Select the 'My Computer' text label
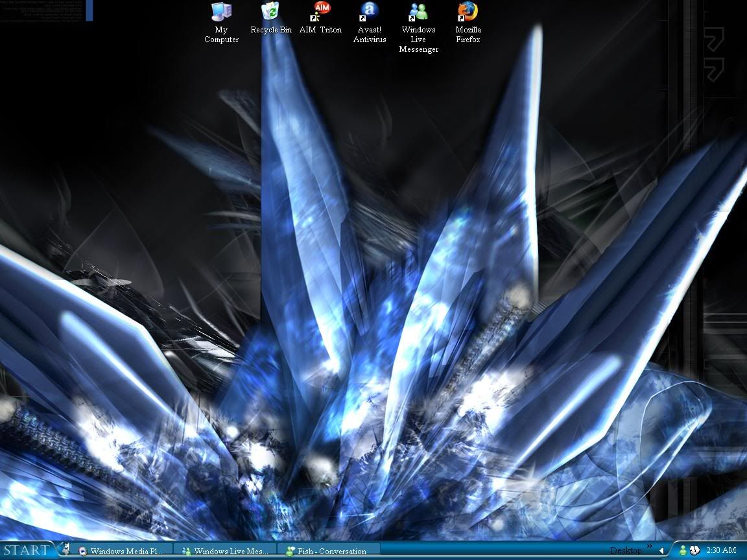 221,34
